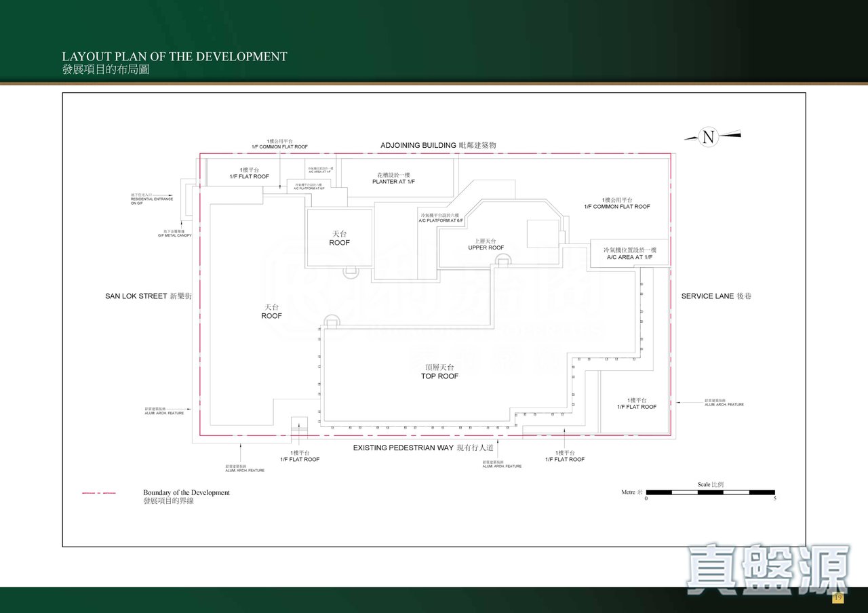Click "1/F COMMON FLAT ROOF" callout above Adjoining Building line

(279, 146)
